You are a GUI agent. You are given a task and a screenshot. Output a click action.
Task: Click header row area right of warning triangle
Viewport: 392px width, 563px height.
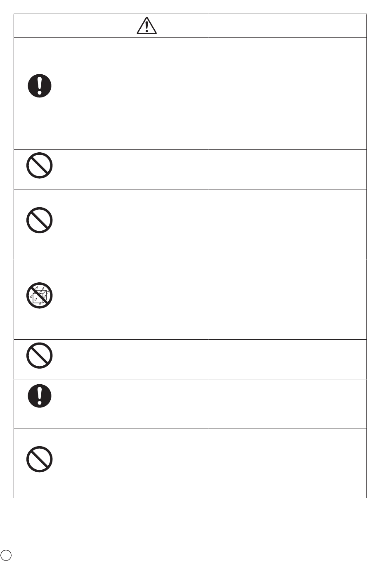coord(262,26)
